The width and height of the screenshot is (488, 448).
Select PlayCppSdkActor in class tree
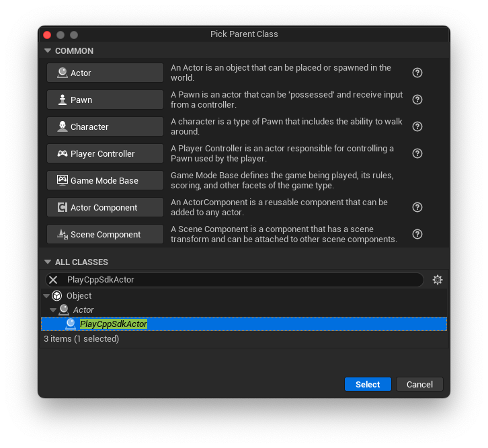114,324
